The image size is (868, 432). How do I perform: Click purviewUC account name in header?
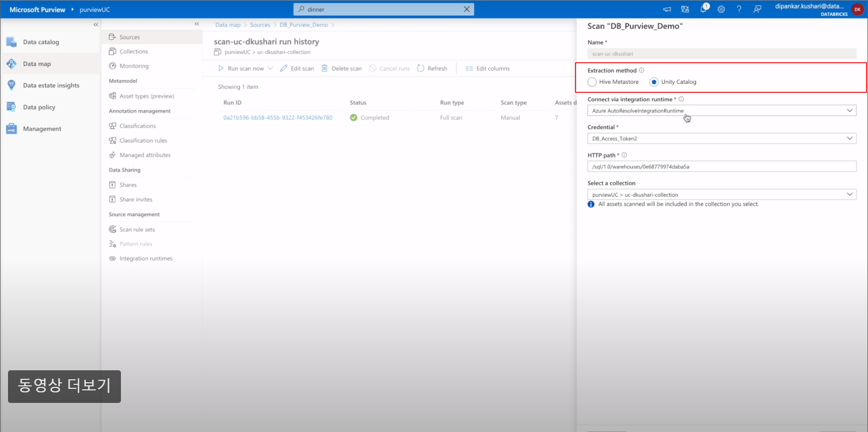95,10
